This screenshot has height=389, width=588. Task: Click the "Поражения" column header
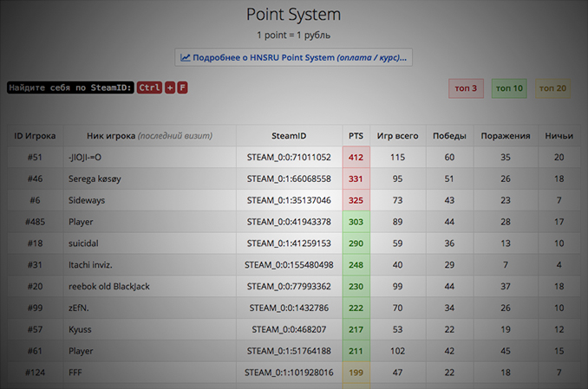pyautogui.click(x=505, y=136)
